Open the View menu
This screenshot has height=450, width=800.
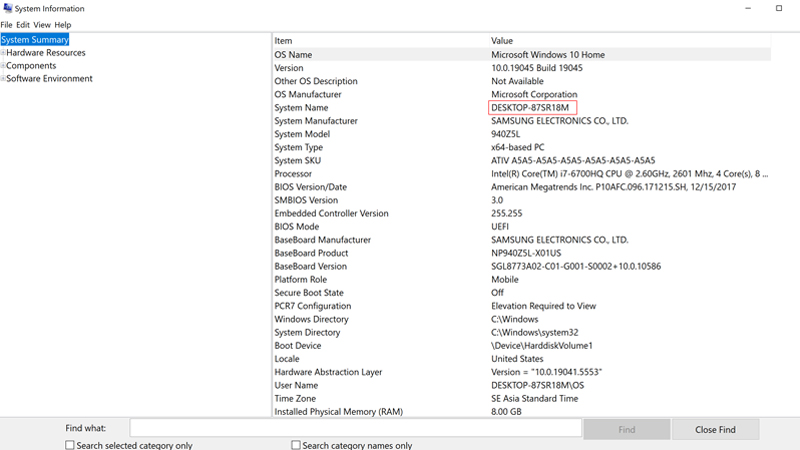(42, 24)
